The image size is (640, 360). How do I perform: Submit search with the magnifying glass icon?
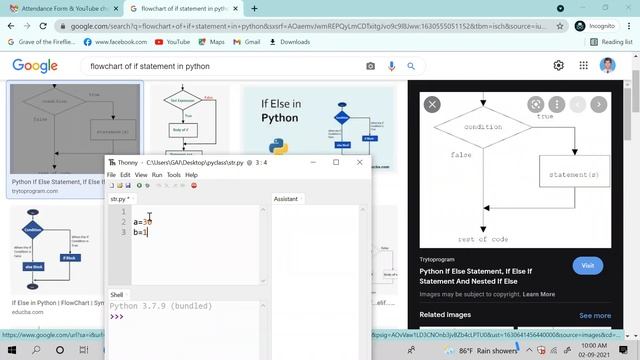click(x=411, y=66)
